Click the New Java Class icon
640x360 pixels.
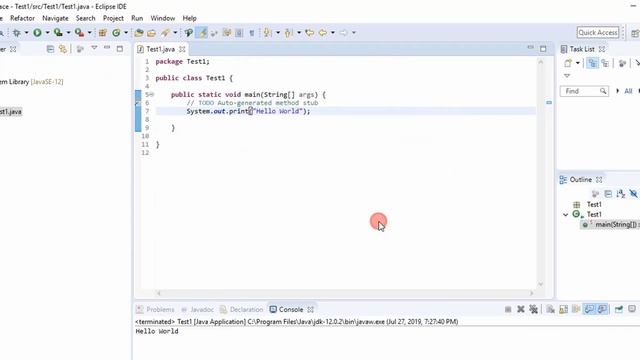[x=116, y=33]
